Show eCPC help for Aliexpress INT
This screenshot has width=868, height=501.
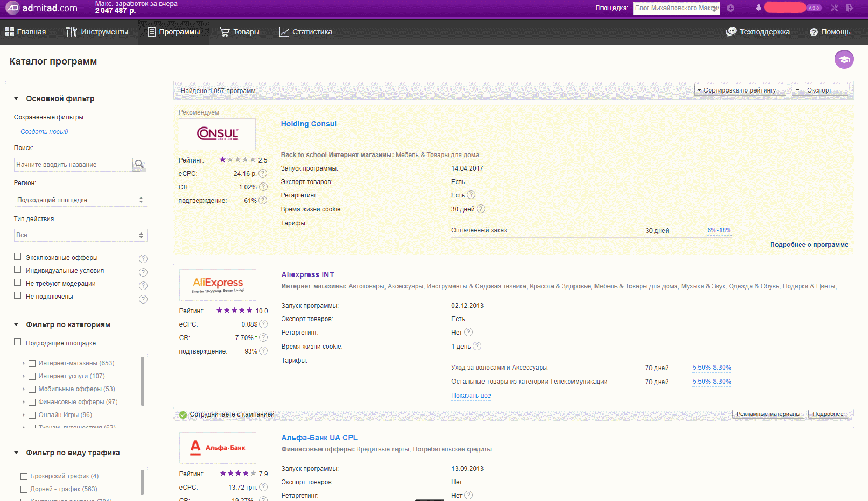[263, 324]
